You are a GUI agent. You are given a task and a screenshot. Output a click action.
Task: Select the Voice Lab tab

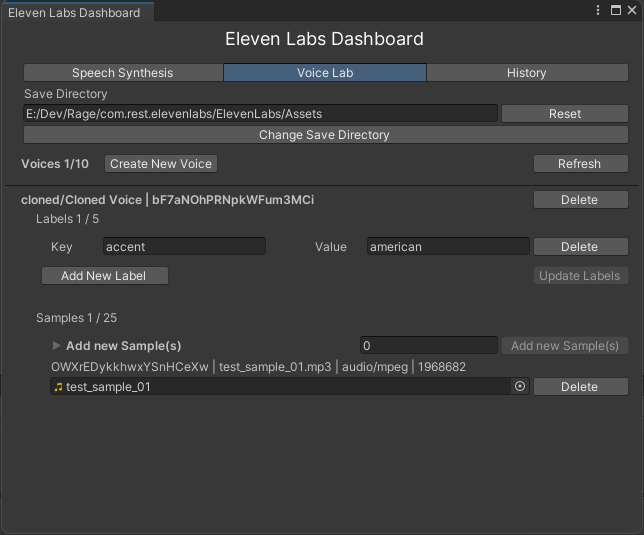pyautogui.click(x=324, y=73)
